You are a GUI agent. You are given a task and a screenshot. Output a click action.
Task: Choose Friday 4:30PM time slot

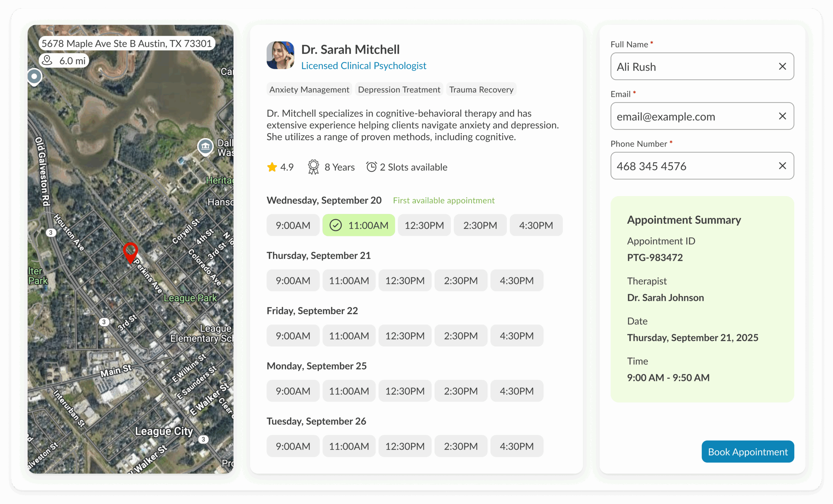[x=517, y=336]
